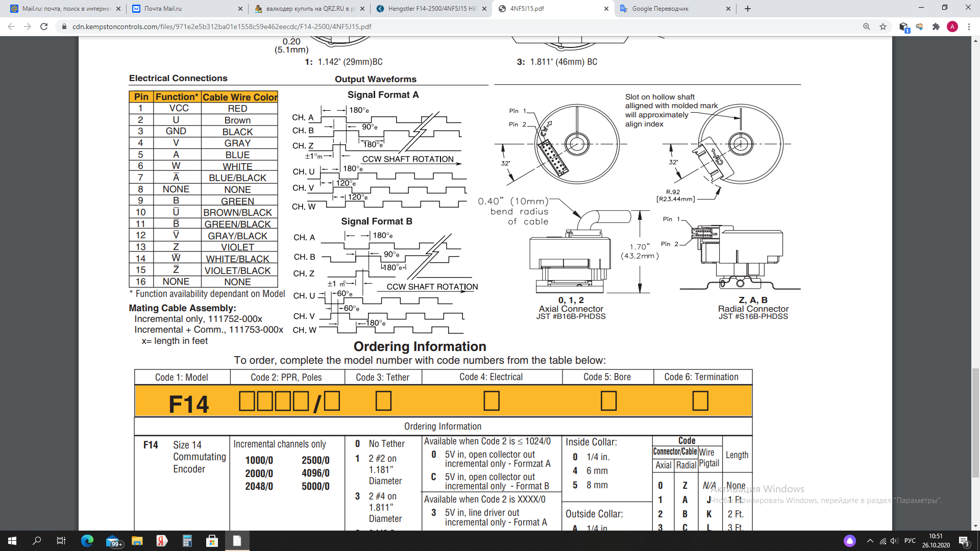Close the 4NF5J15.pdf tab
The width and height of the screenshot is (980, 551).
pos(606,9)
